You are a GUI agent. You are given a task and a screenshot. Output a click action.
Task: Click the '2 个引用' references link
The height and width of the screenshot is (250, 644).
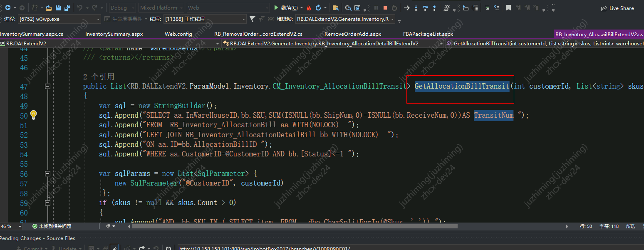[x=99, y=77]
